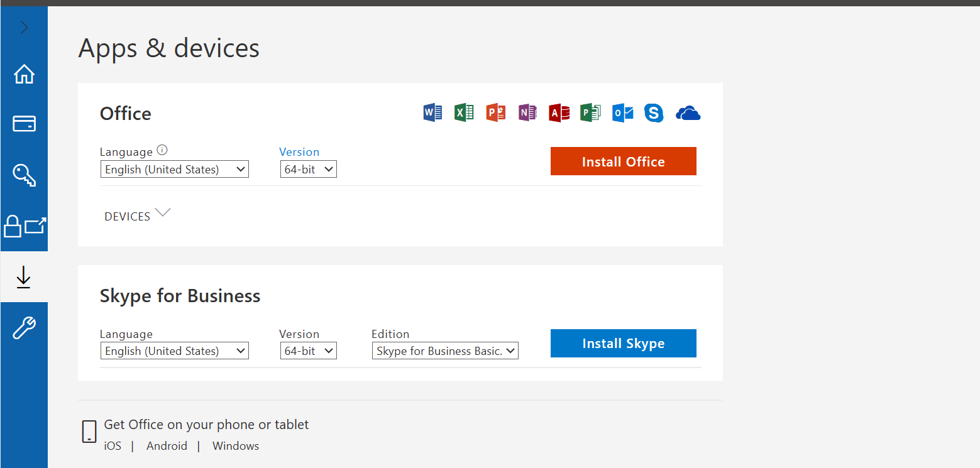980x468 pixels.
Task: Click the Access app icon
Action: 559,112
